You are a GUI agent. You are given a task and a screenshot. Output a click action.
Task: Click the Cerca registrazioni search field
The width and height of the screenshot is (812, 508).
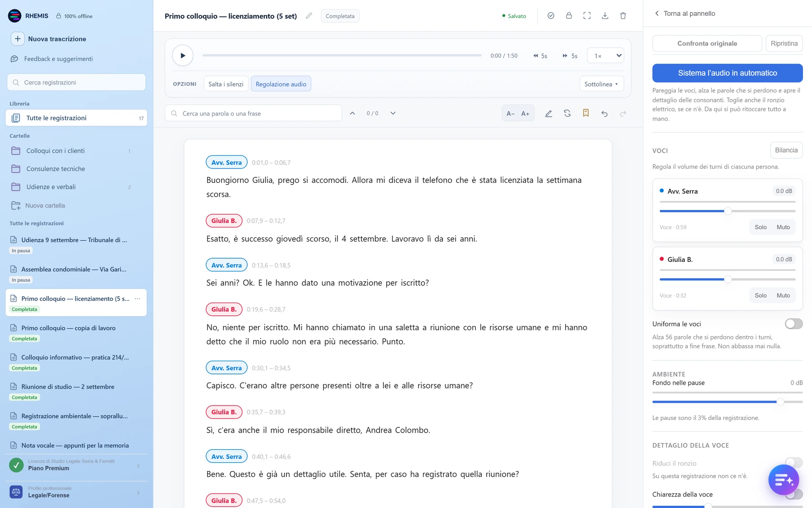click(76, 82)
